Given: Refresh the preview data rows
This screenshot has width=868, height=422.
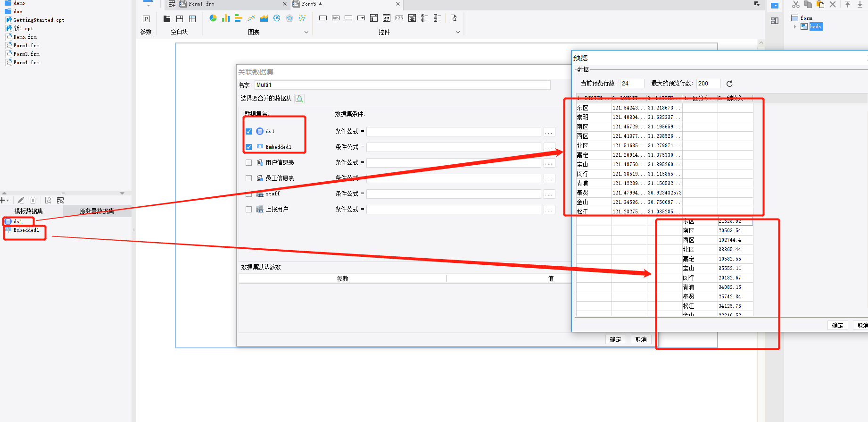Looking at the screenshot, I should coord(729,84).
